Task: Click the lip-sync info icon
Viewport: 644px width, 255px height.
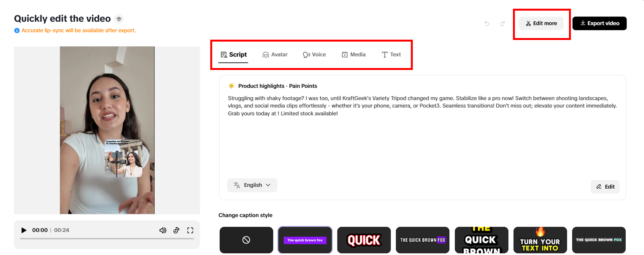Action: [17, 31]
